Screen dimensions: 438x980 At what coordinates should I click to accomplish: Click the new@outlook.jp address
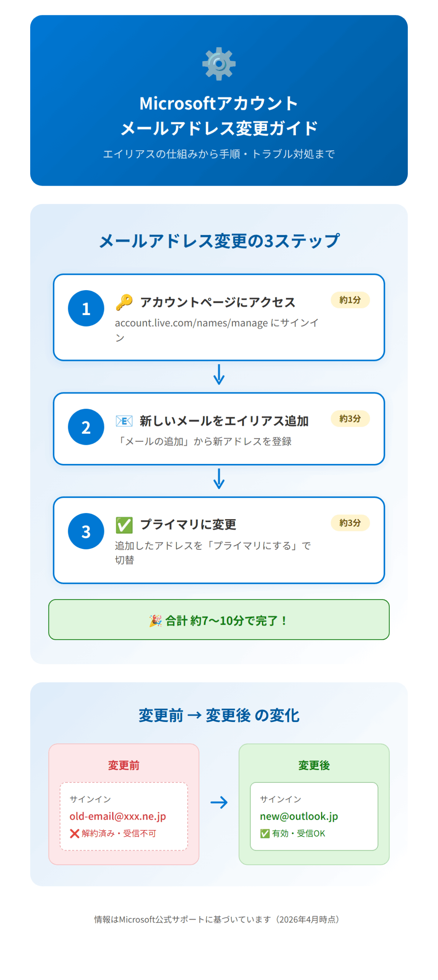click(299, 815)
